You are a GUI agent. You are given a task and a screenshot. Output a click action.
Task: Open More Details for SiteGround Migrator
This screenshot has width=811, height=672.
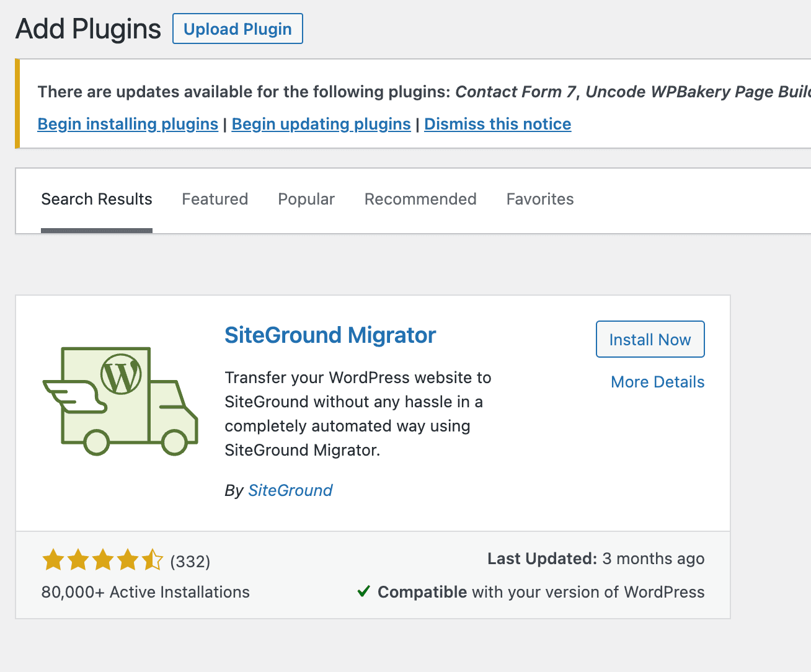click(x=658, y=382)
